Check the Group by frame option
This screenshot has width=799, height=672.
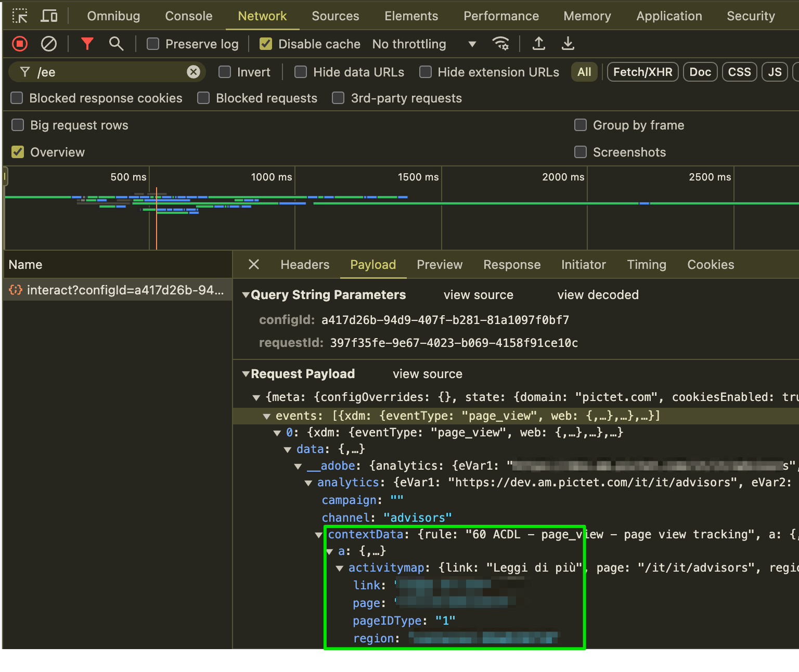click(581, 125)
